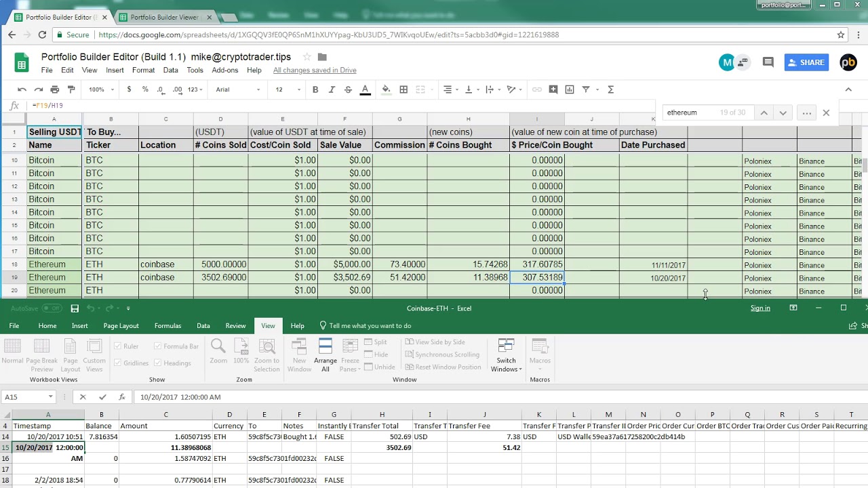Click the Filter icon in Sheets toolbar

(586, 89)
